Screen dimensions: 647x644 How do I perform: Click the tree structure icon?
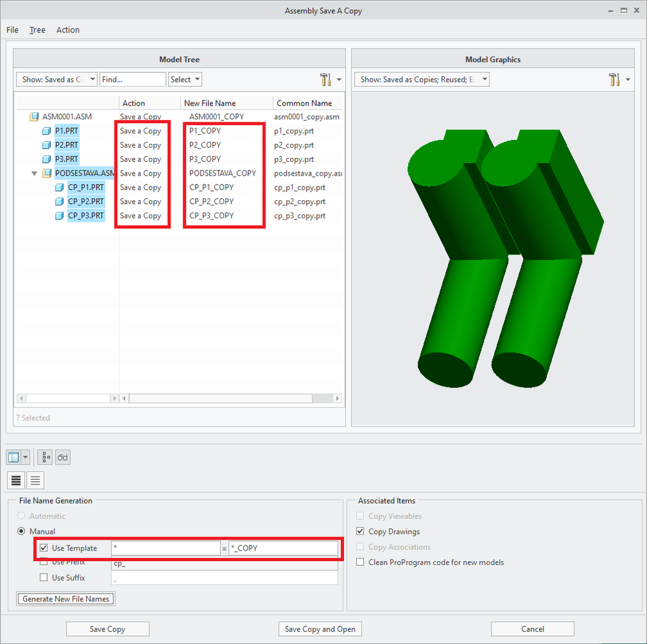[x=46, y=457]
